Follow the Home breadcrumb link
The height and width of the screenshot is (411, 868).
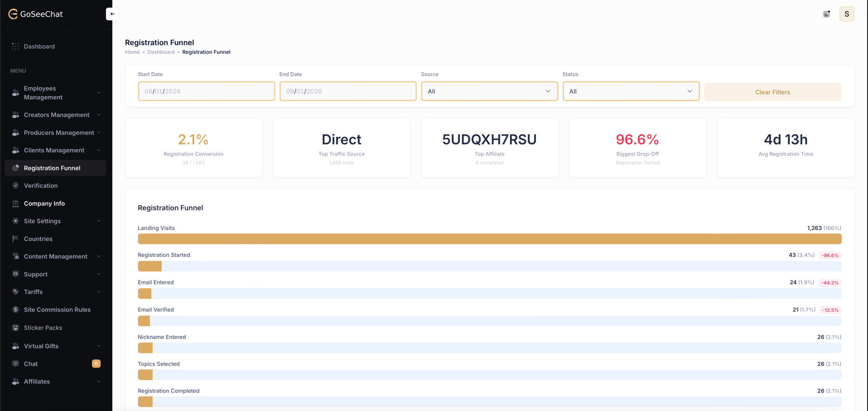click(x=132, y=52)
